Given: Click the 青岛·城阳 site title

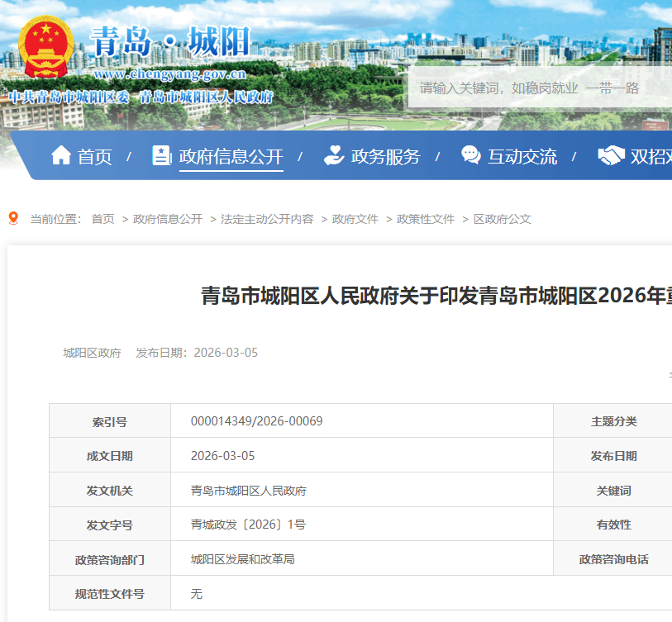Looking at the screenshot, I should click(x=169, y=41).
